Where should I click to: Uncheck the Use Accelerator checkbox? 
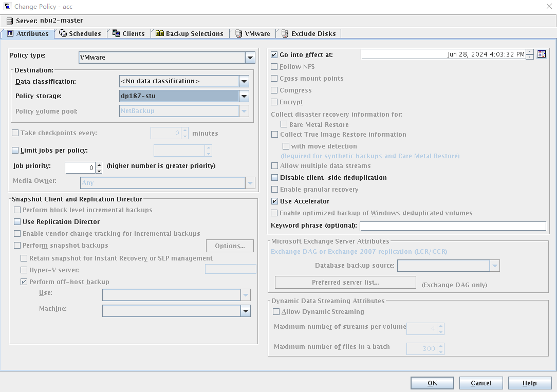pos(274,201)
